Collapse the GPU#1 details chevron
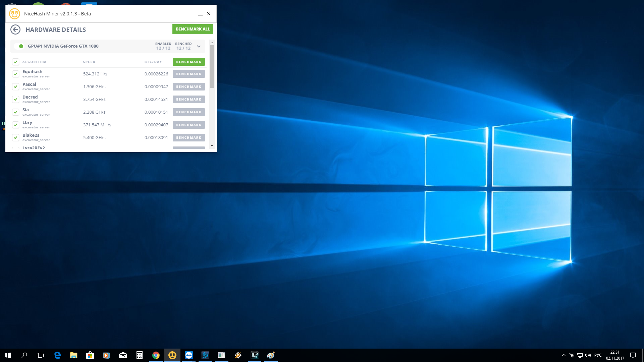644x362 pixels. (x=199, y=46)
